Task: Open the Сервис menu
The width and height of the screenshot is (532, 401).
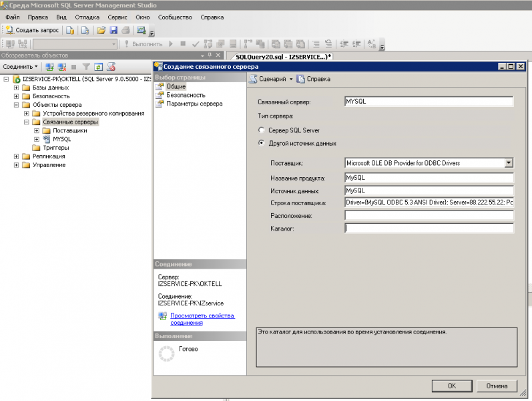Action: tap(117, 17)
